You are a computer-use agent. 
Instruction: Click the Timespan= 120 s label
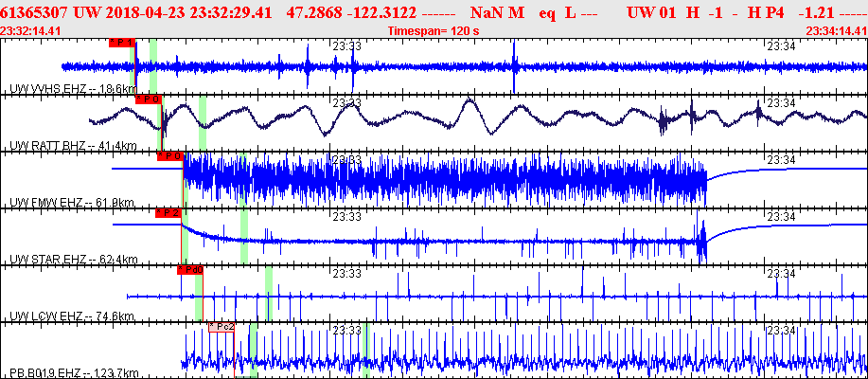(x=434, y=31)
